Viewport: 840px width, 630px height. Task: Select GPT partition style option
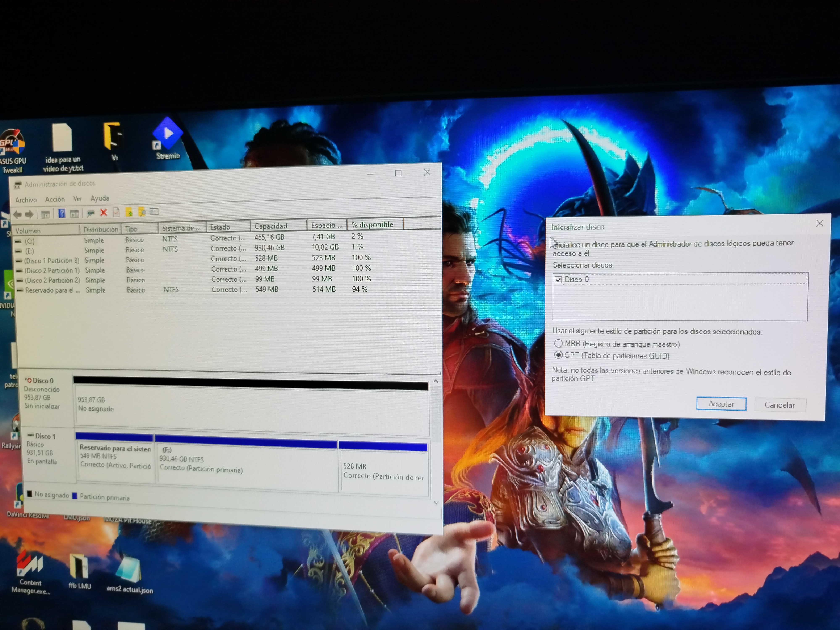tap(558, 356)
